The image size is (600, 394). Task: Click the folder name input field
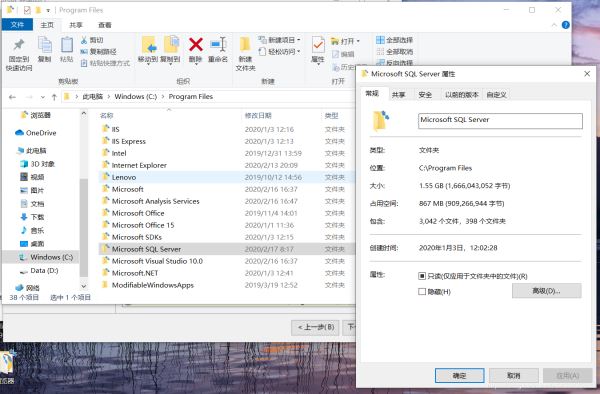pos(500,120)
